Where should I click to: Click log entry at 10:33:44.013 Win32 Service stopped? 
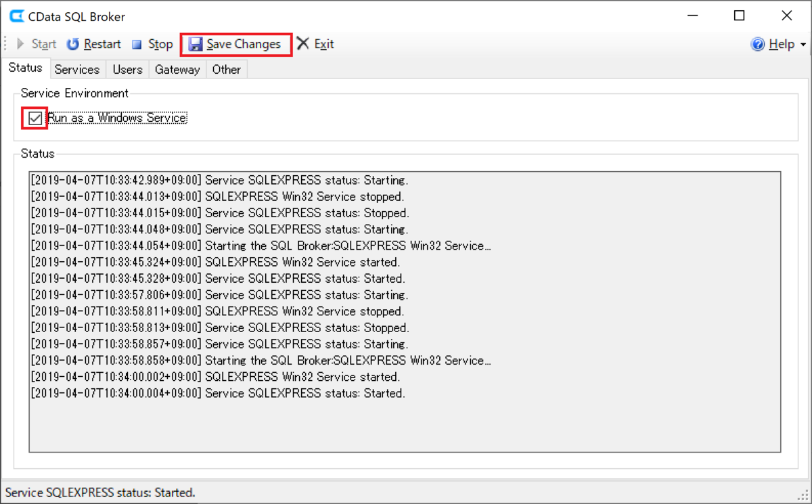tap(217, 197)
